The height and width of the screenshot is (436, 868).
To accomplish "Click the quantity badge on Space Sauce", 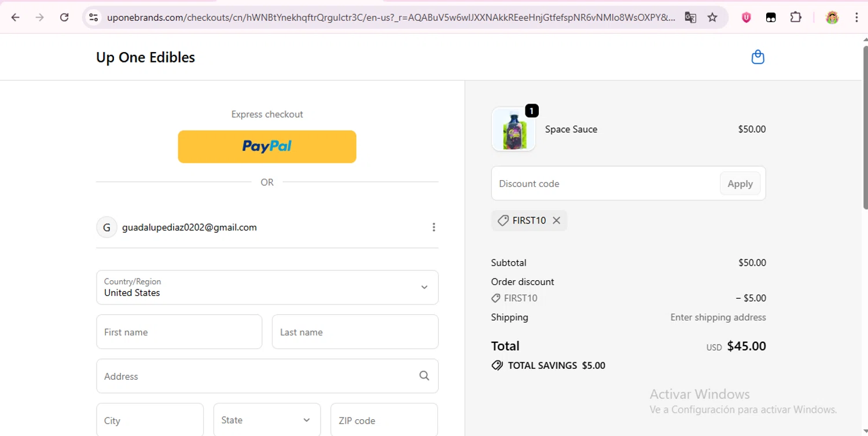I will pos(532,111).
